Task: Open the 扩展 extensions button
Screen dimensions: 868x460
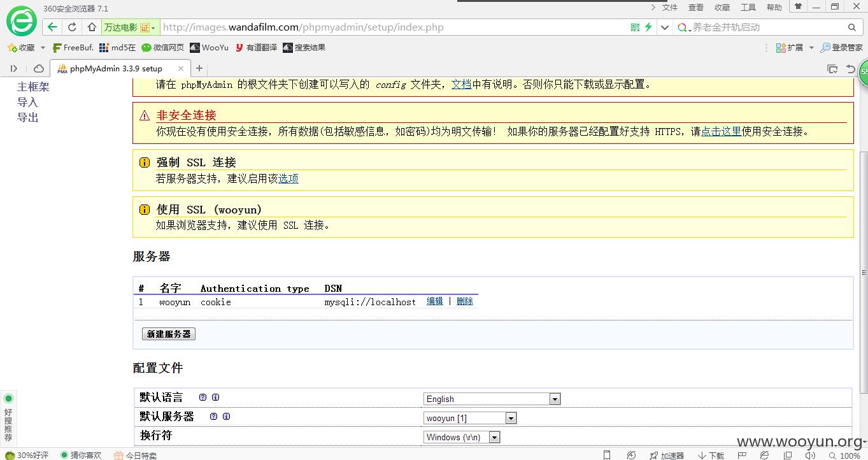Action: [790, 48]
